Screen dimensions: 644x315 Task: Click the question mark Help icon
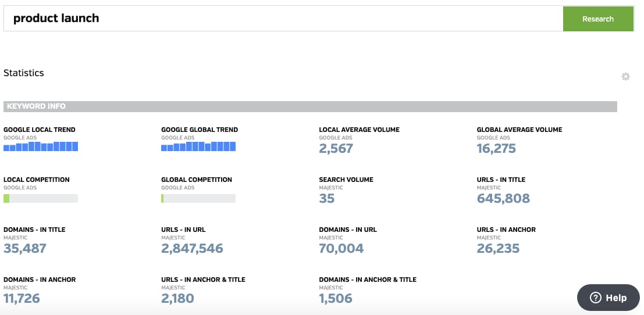596,298
